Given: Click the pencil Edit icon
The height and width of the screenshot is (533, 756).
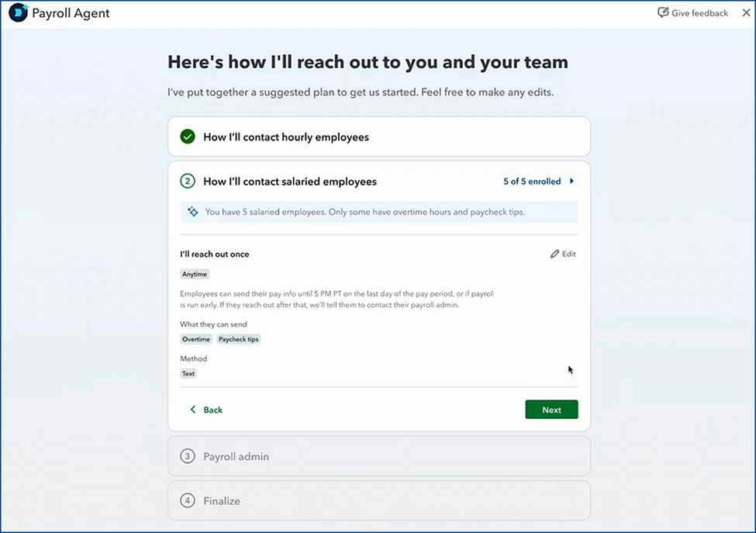Looking at the screenshot, I should (x=554, y=254).
